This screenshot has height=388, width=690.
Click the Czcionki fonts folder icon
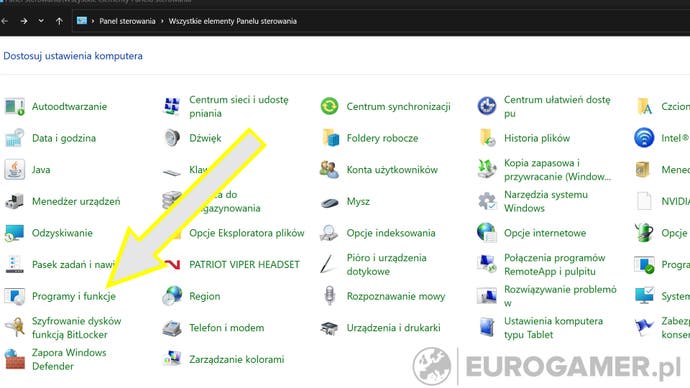click(x=644, y=106)
